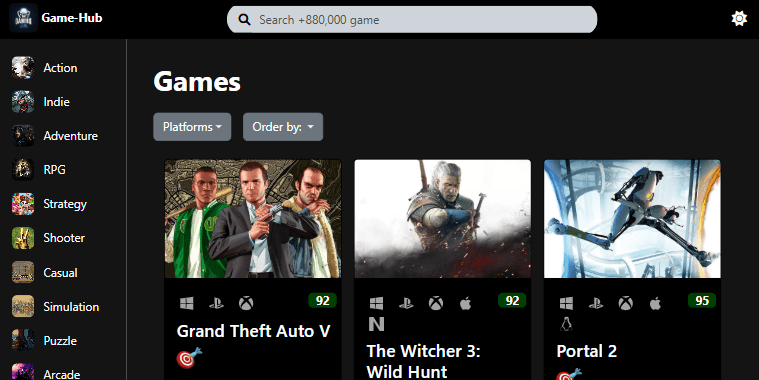Focus the Search +880,000 game field
This screenshot has height=380, width=759.
pyautogui.click(x=412, y=20)
